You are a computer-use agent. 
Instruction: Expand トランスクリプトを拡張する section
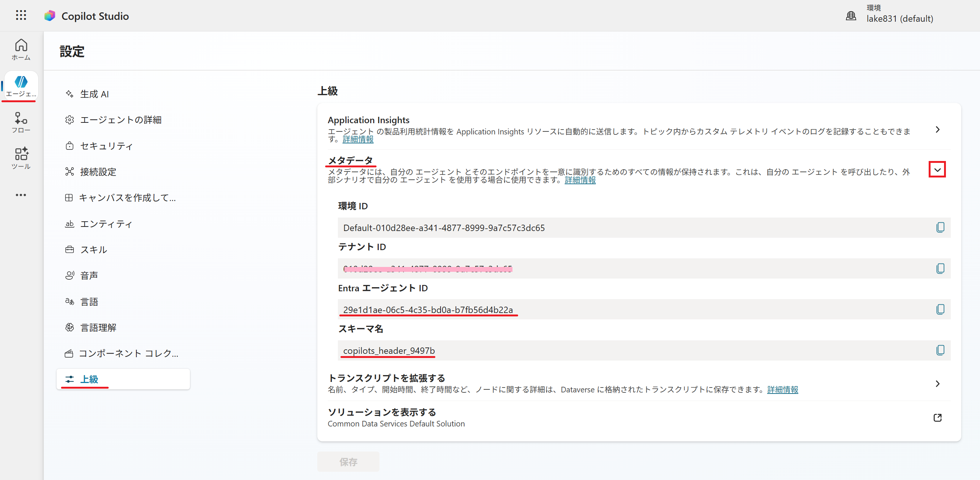[937, 383]
